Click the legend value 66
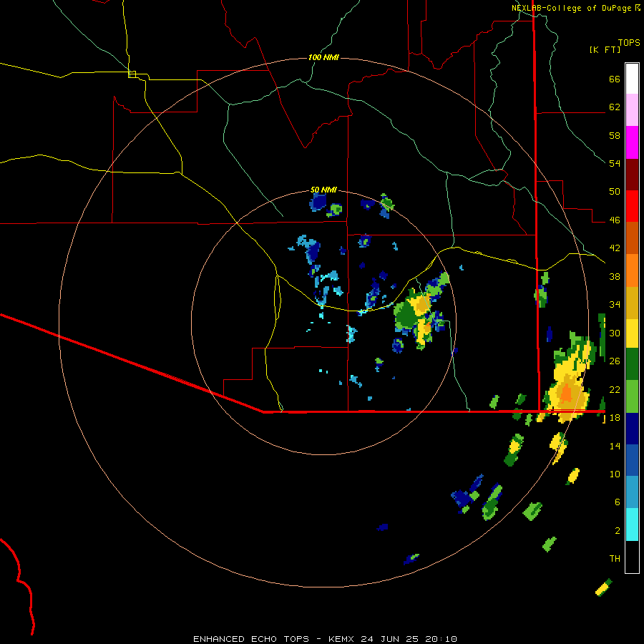Screen dimensions: 644x644 615,79
